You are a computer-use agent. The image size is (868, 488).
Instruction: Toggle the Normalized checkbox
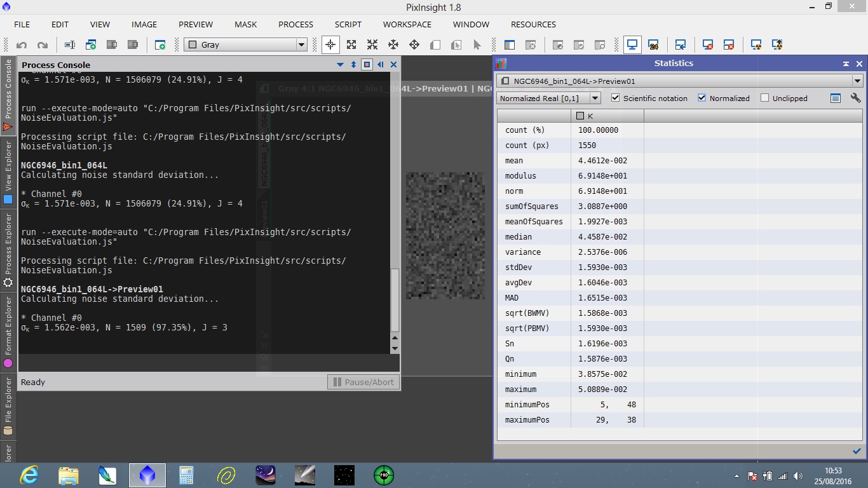[702, 98]
